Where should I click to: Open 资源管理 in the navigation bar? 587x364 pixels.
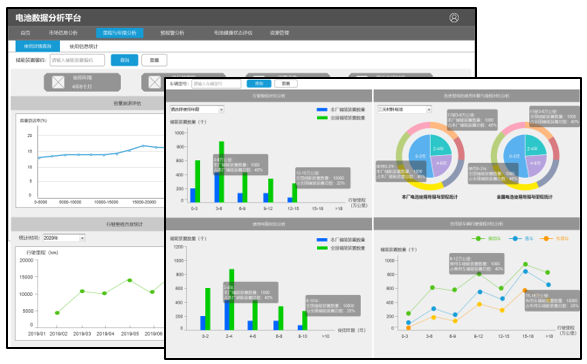pyautogui.click(x=279, y=33)
